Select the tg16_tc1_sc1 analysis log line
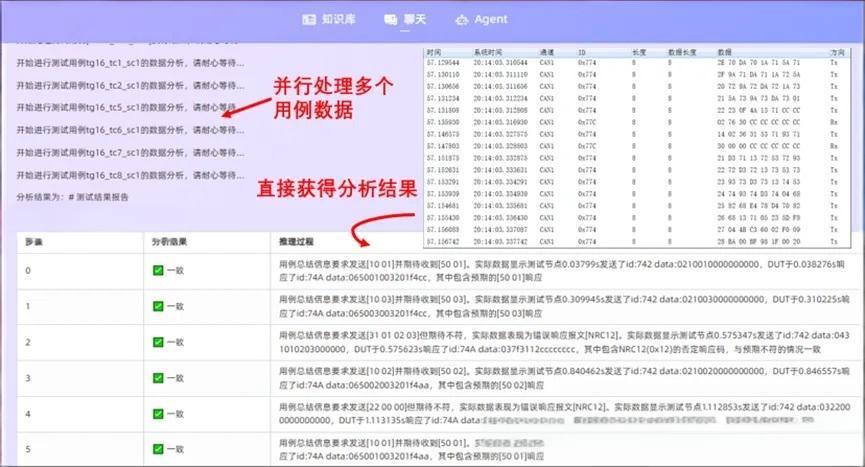The height and width of the screenshot is (467, 865). pos(130,63)
